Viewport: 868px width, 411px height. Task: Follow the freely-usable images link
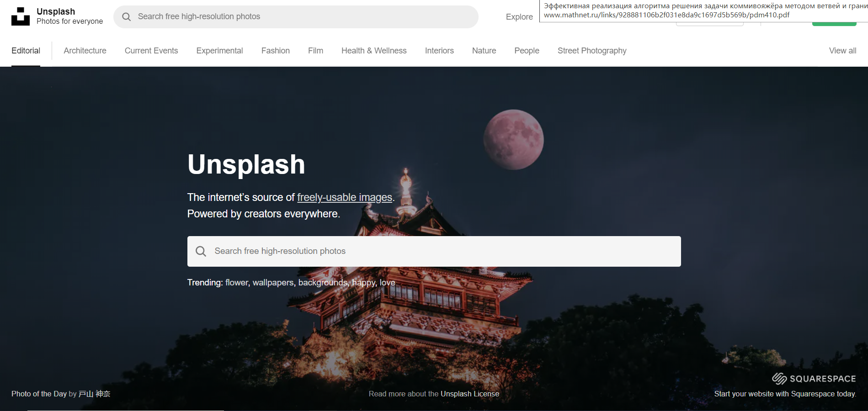tap(345, 197)
